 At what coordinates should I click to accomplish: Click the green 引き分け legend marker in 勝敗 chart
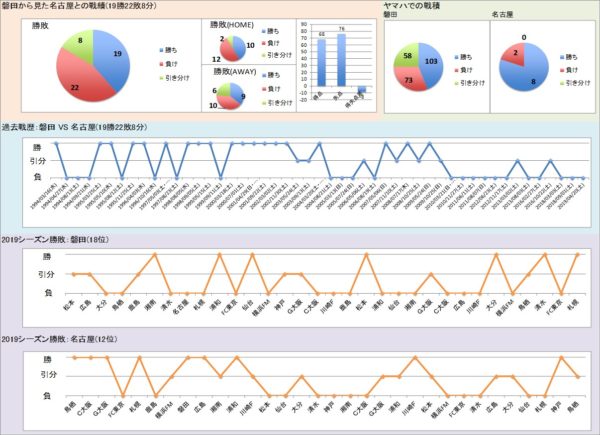point(162,76)
